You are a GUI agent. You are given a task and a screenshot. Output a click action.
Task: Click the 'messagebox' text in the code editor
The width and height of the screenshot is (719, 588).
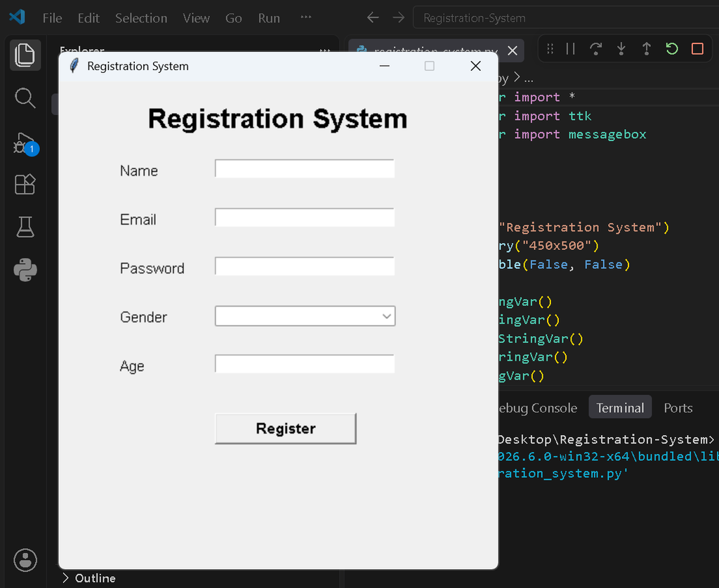tap(607, 134)
